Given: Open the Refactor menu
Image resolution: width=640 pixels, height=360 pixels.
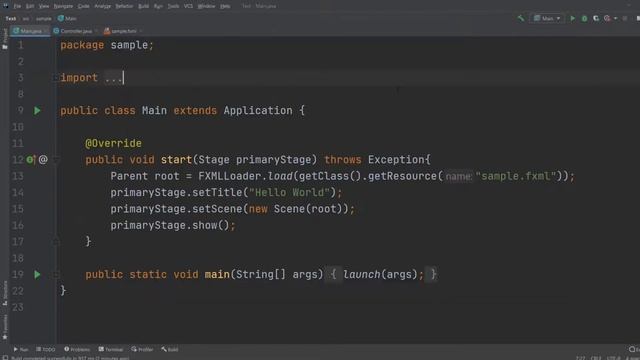Looking at the screenshot, I should (x=124, y=6).
